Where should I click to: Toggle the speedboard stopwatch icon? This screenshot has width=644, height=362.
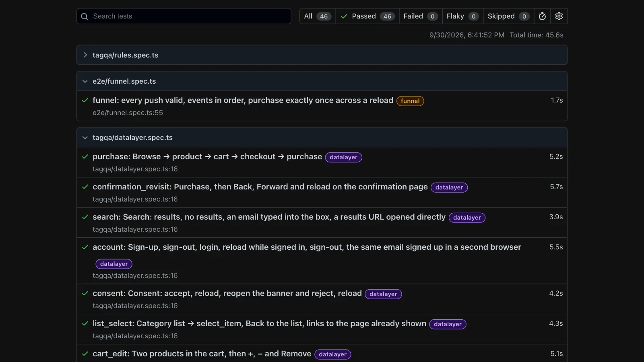click(x=542, y=16)
